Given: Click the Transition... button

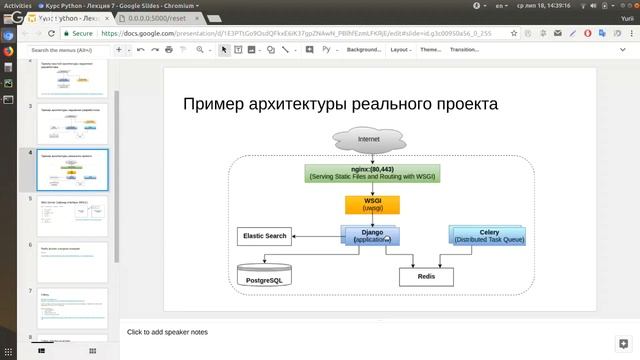Looking at the screenshot, I should (x=464, y=50).
